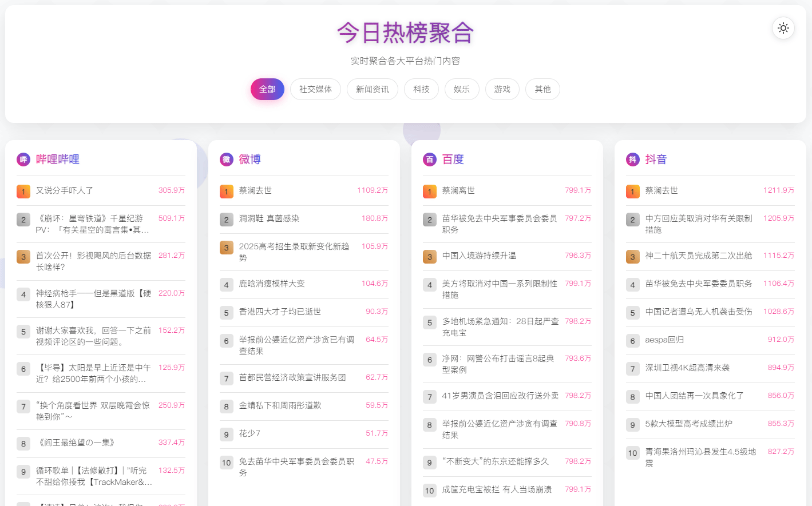
Task: Show the 游戏 category tab
Action: [502, 89]
